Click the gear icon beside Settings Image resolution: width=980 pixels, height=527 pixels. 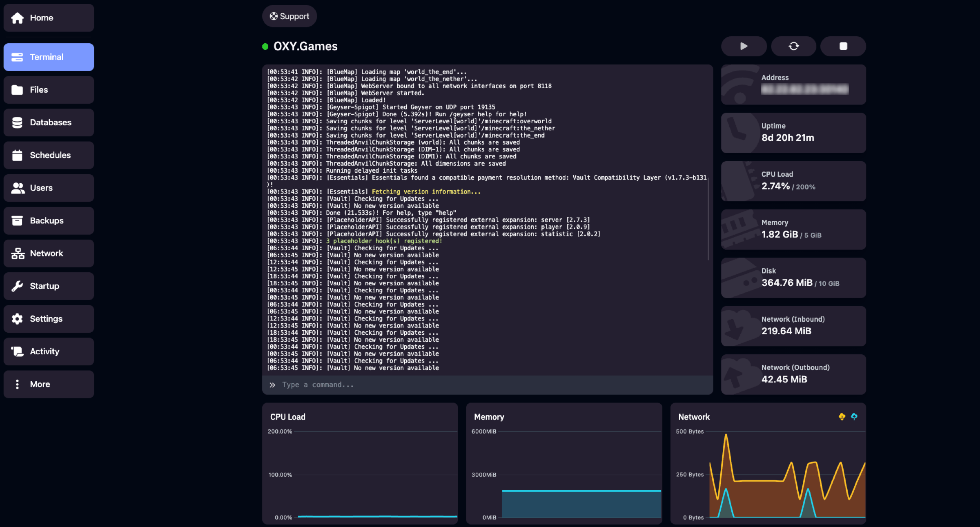(17, 318)
